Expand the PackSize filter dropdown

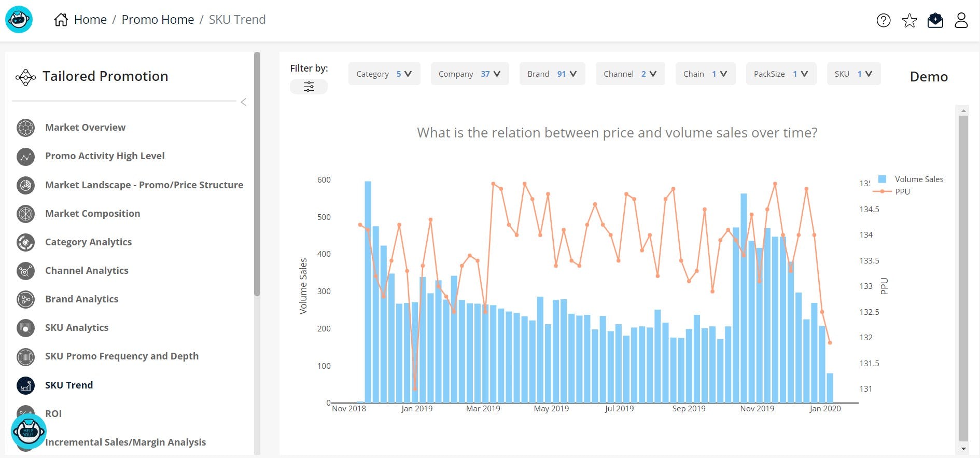780,74
